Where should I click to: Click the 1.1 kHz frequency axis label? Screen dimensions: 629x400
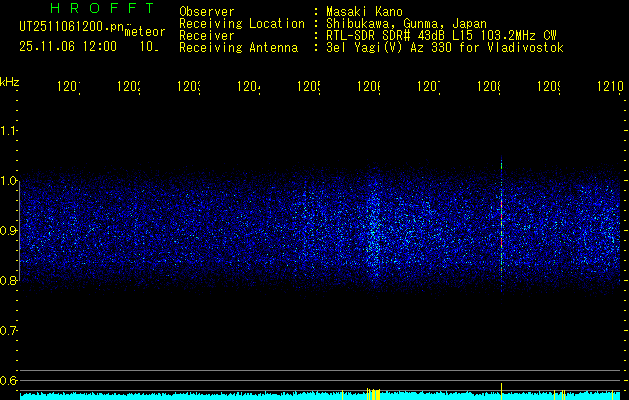(9, 131)
